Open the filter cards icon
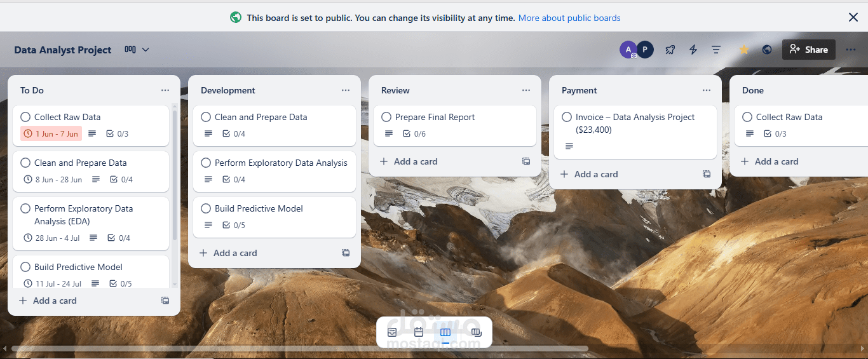Viewport: 868px width, 359px height. pyautogui.click(x=716, y=50)
